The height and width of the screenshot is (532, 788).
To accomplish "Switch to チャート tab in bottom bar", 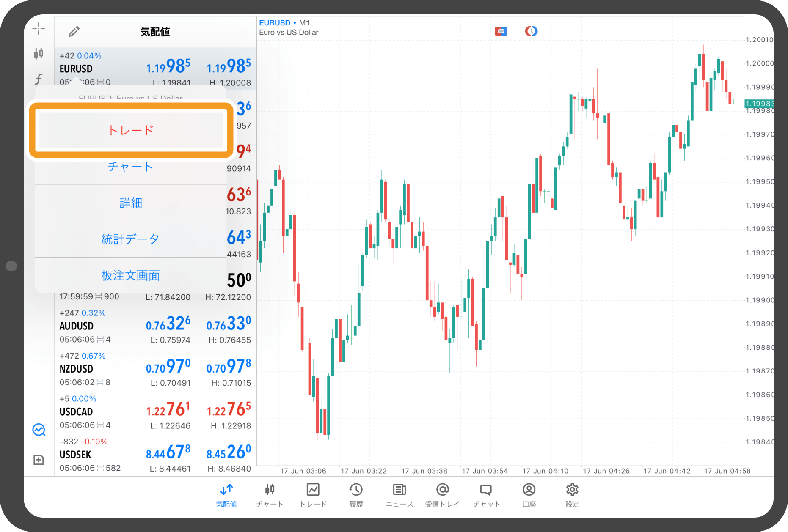I will (x=270, y=495).
